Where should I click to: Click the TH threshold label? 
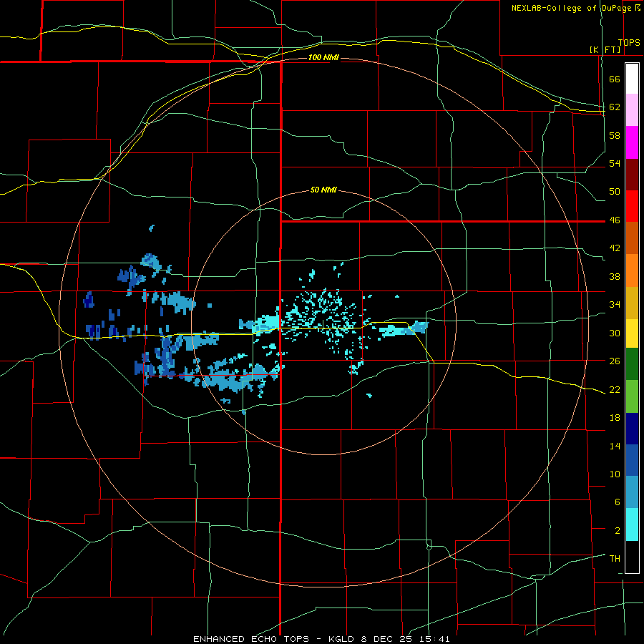615,559
